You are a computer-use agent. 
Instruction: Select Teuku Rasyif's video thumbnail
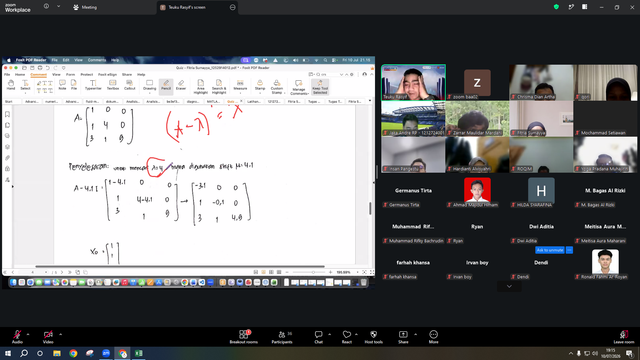click(x=413, y=82)
